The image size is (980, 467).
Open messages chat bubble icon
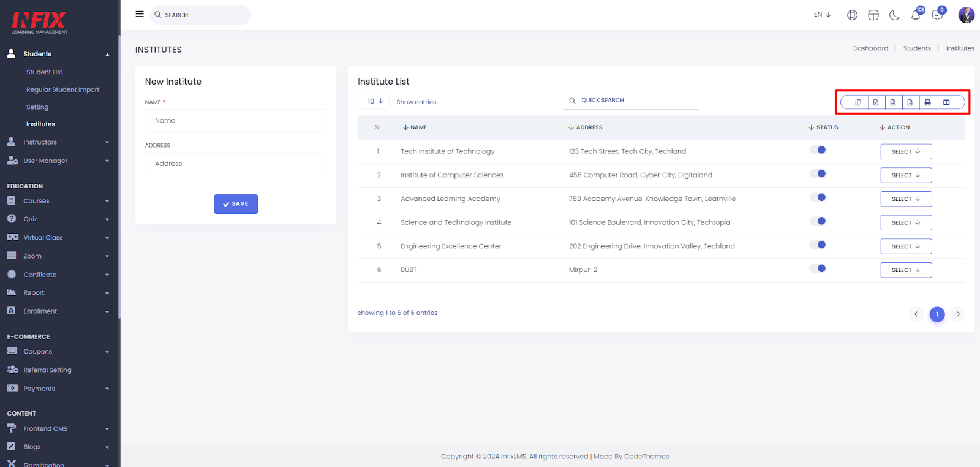[938, 14]
